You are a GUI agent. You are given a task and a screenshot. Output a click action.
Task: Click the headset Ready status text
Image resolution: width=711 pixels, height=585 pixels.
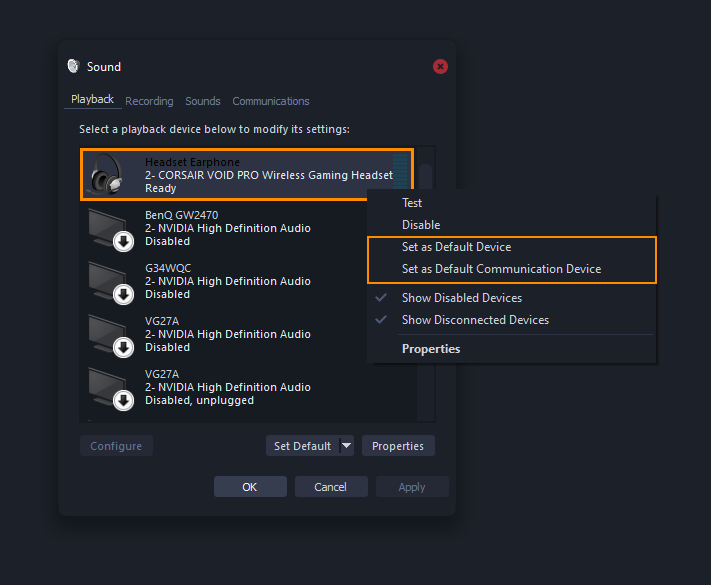(161, 188)
